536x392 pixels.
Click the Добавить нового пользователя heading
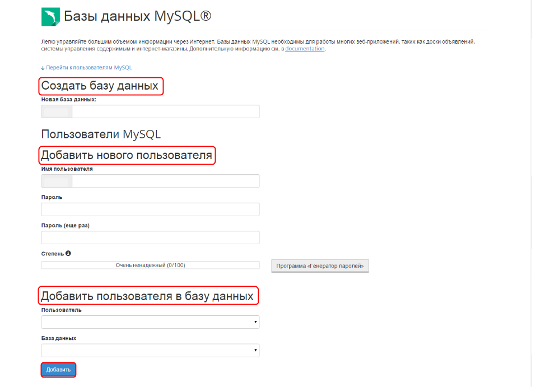point(127,155)
